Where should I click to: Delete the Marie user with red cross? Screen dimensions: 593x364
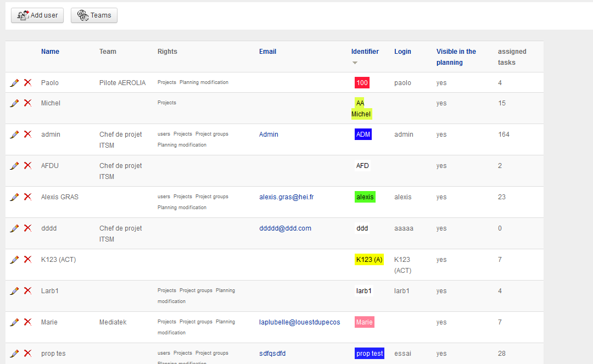coord(27,322)
